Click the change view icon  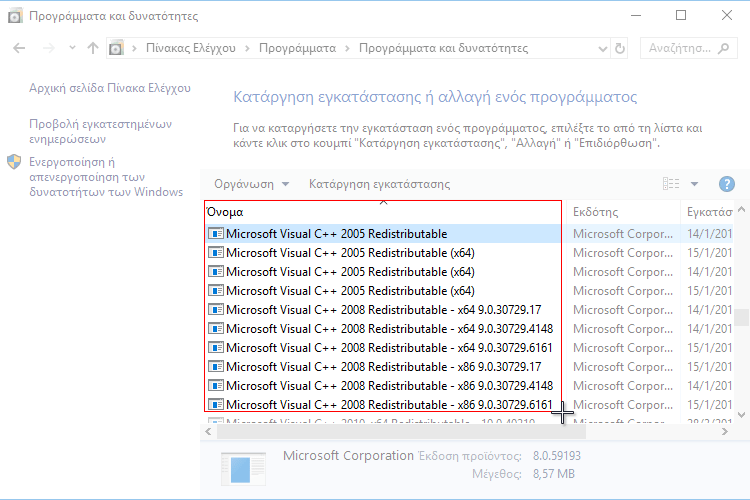[671, 184]
